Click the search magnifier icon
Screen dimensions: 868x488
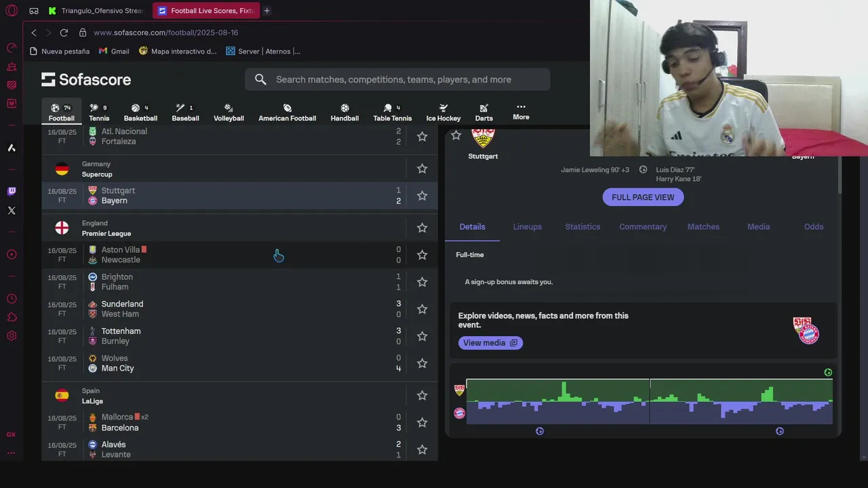coord(260,79)
